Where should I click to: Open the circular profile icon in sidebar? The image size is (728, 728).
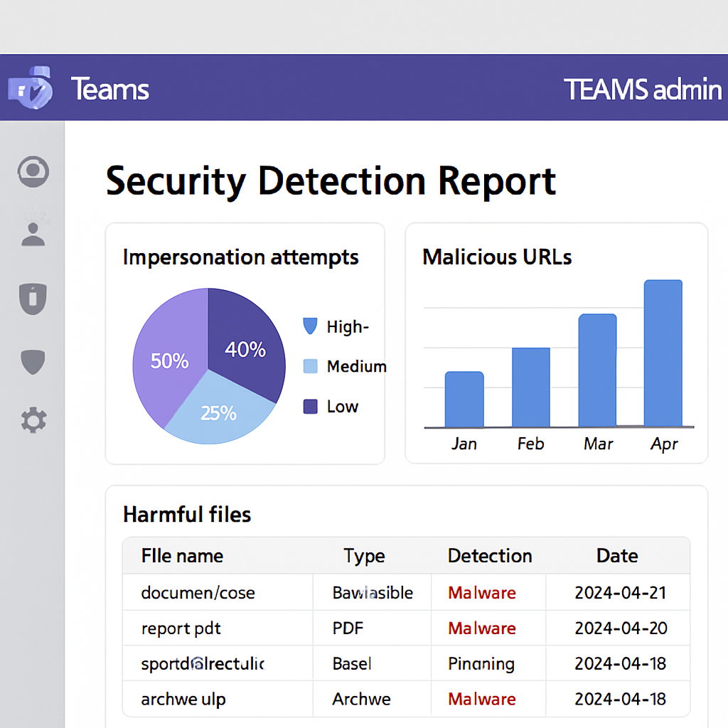[x=33, y=171]
